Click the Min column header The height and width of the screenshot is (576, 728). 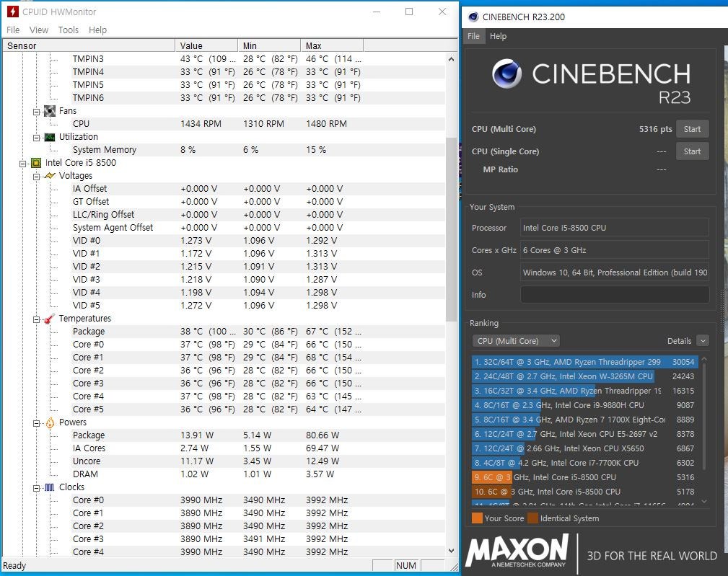pos(269,45)
